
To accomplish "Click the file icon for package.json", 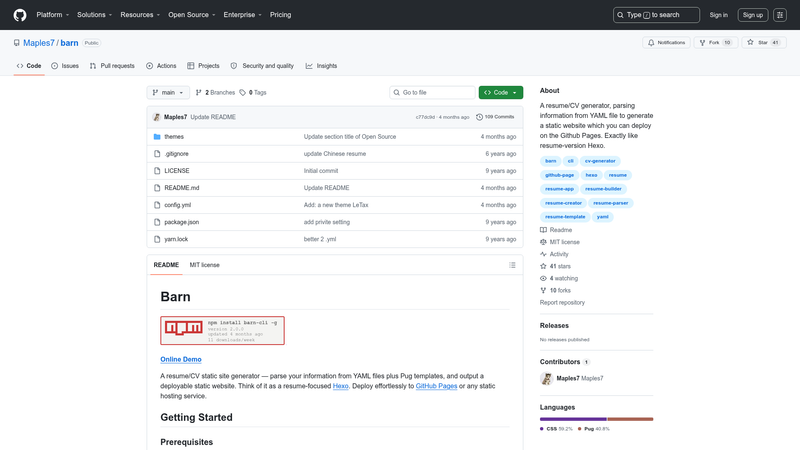I will tap(157, 222).
